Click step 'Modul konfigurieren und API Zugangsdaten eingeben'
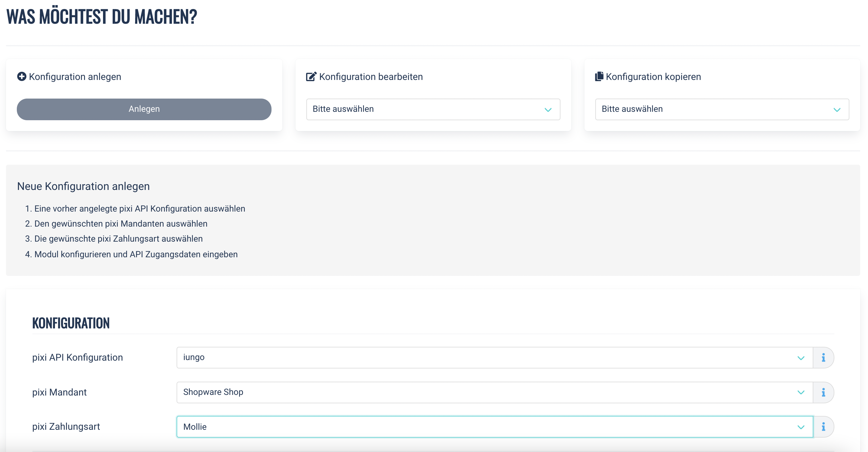868x452 pixels. point(136,254)
